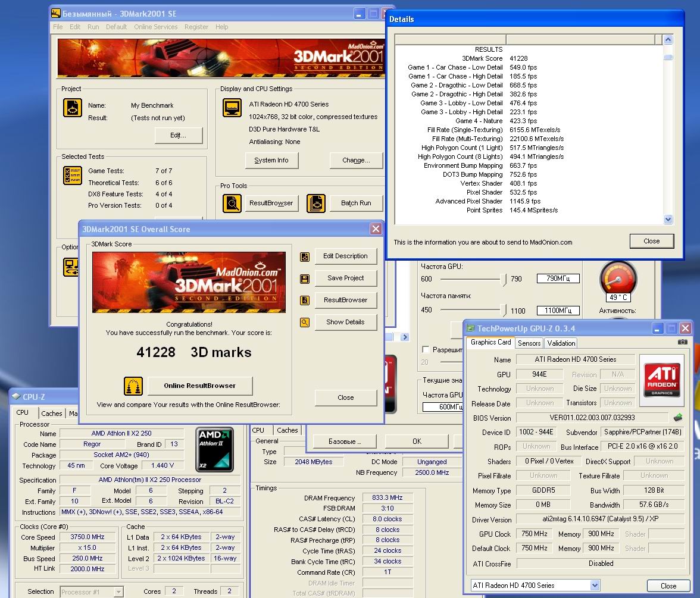Click the AMD Athlon II logo in CPU-Z

coord(215,449)
